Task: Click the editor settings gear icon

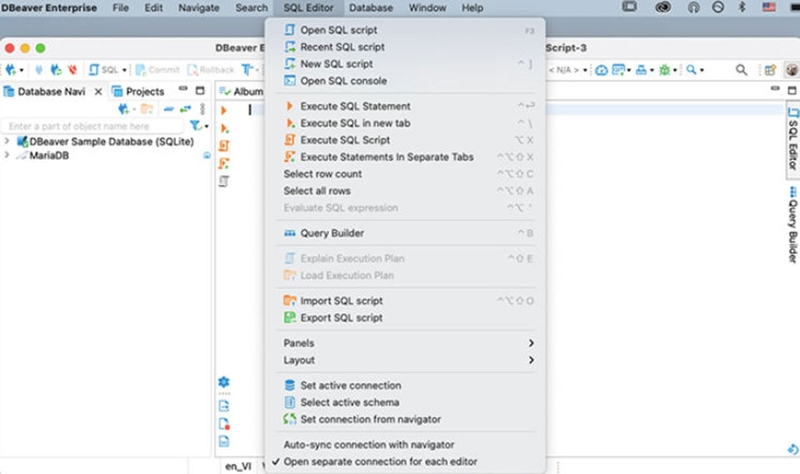Action: pyautogui.click(x=223, y=382)
